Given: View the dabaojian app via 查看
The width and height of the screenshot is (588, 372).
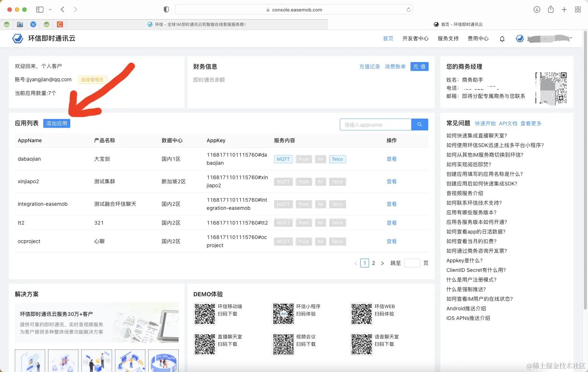Looking at the screenshot, I should point(392,159).
